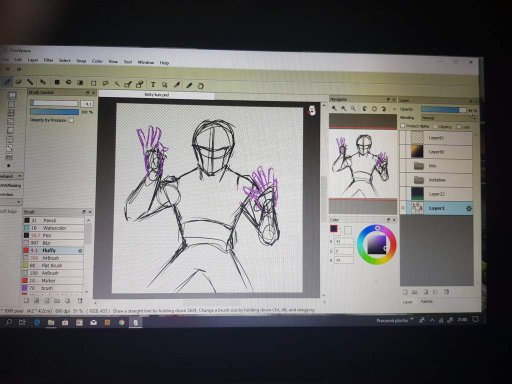Select the Eraser tool in the toolbar
This screenshot has height=384, width=512.
pyautogui.click(x=19, y=81)
